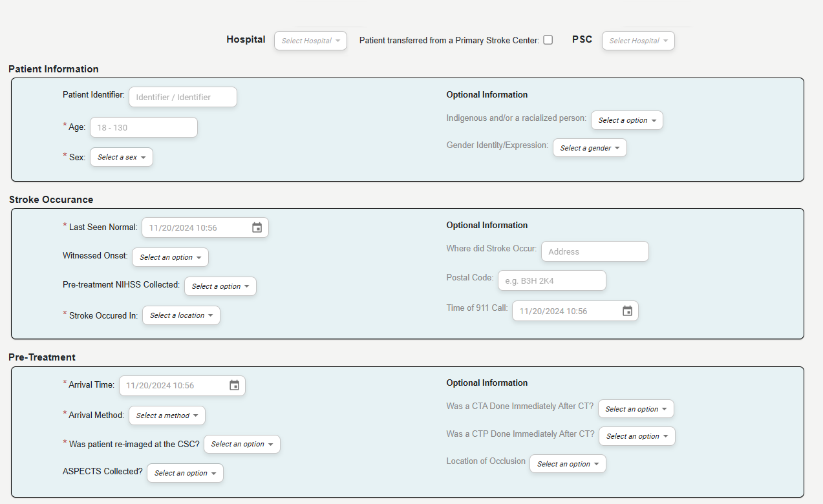This screenshot has width=823, height=504.
Task: Open the PSC hospital dropdown
Action: click(x=637, y=40)
